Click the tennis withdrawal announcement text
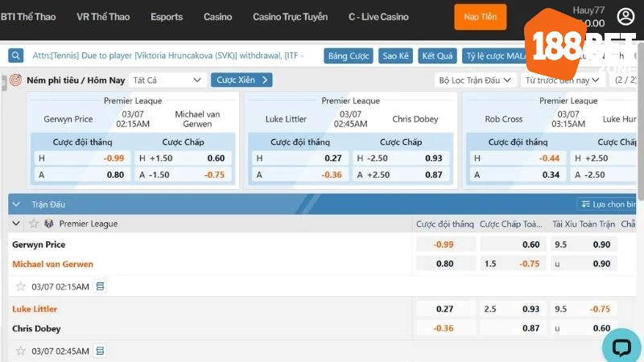The image size is (644, 362). (168, 56)
